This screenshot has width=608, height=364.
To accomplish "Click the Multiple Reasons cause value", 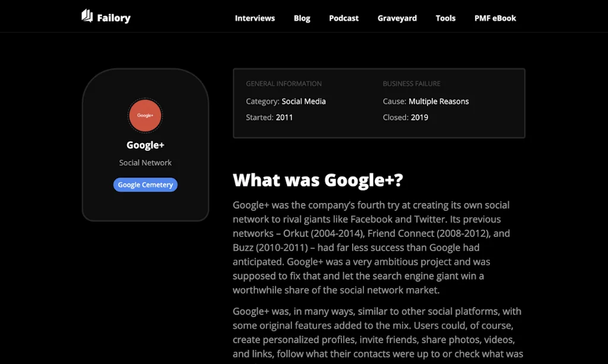I will (x=439, y=102).
